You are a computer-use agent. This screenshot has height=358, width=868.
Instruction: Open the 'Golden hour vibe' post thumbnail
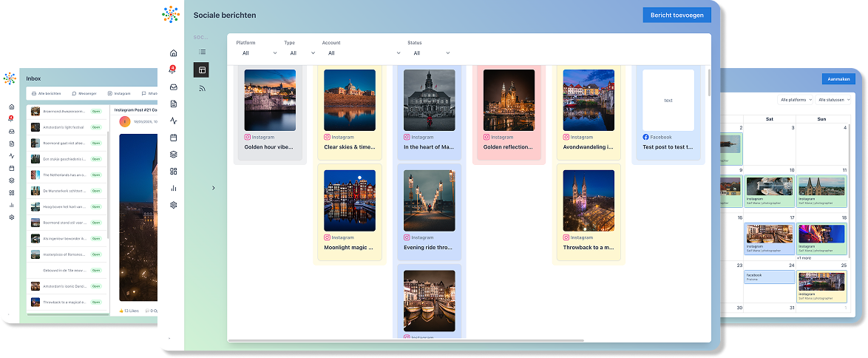(x=270, y=100)
